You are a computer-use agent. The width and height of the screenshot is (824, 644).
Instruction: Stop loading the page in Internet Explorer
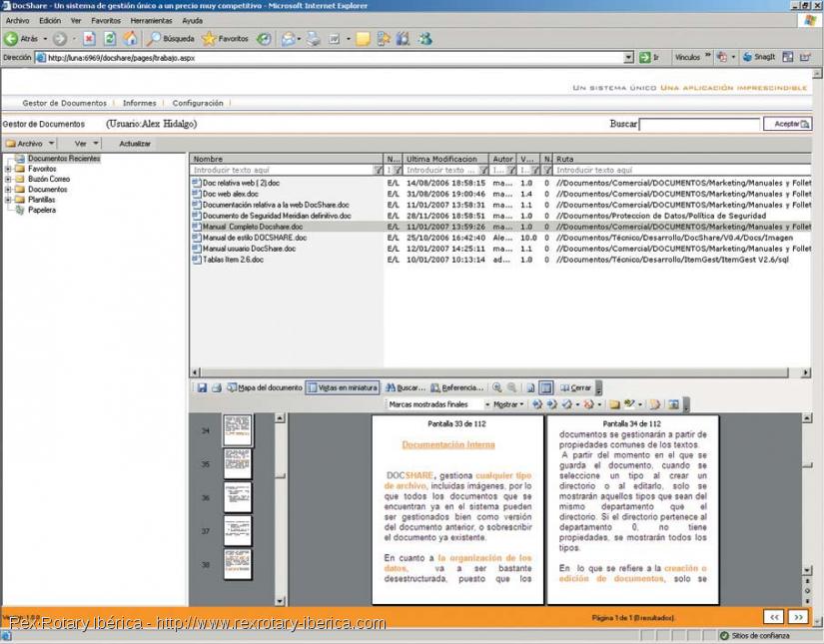[x=89, y=39]
